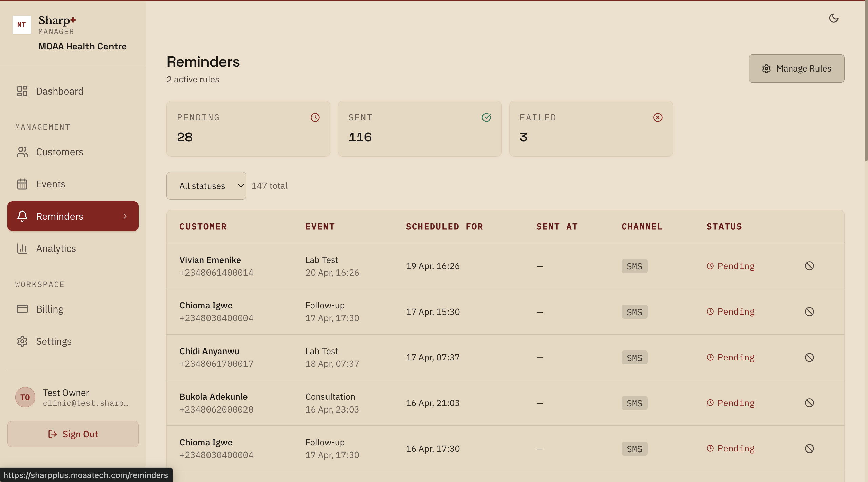Image resolution: width=868 pixels, height=482 pixels.
Task: Cancel Chidi Anyanwu's Lab Test reminder
Action: [x=809, y=357]
